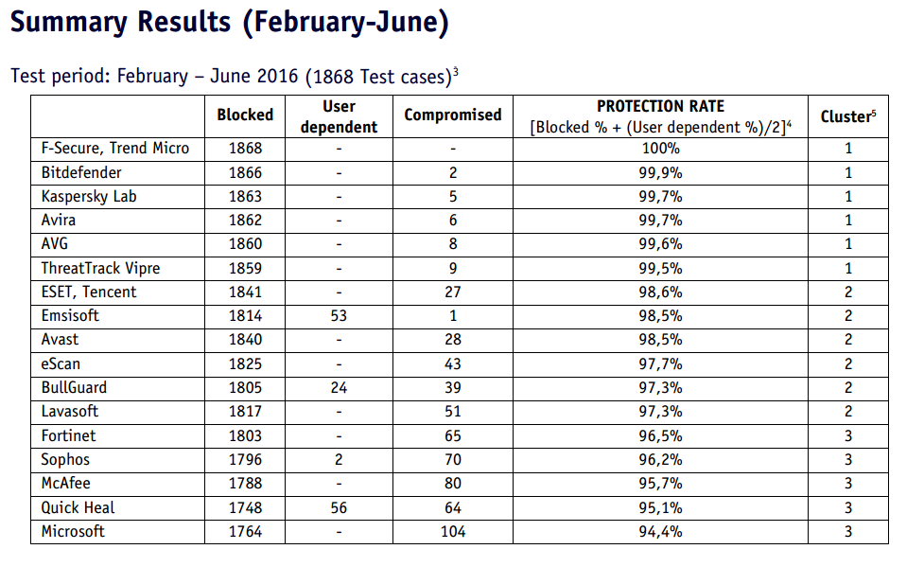Click the "Sophos" product name cell
Screen dimensions: 924x567
(x=68, y=459)
